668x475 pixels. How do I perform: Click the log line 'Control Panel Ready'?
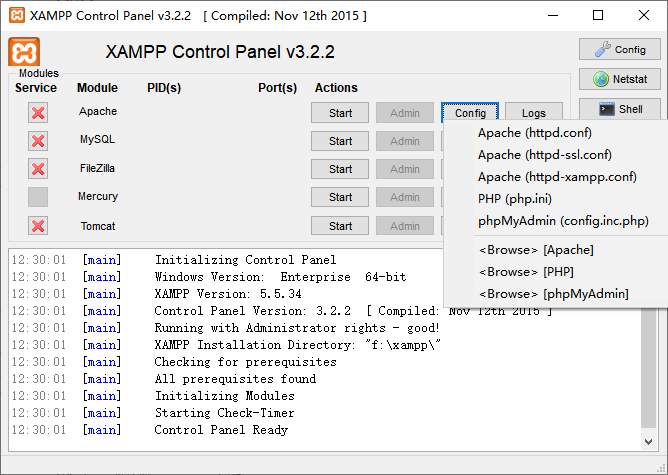pos(221,430)
